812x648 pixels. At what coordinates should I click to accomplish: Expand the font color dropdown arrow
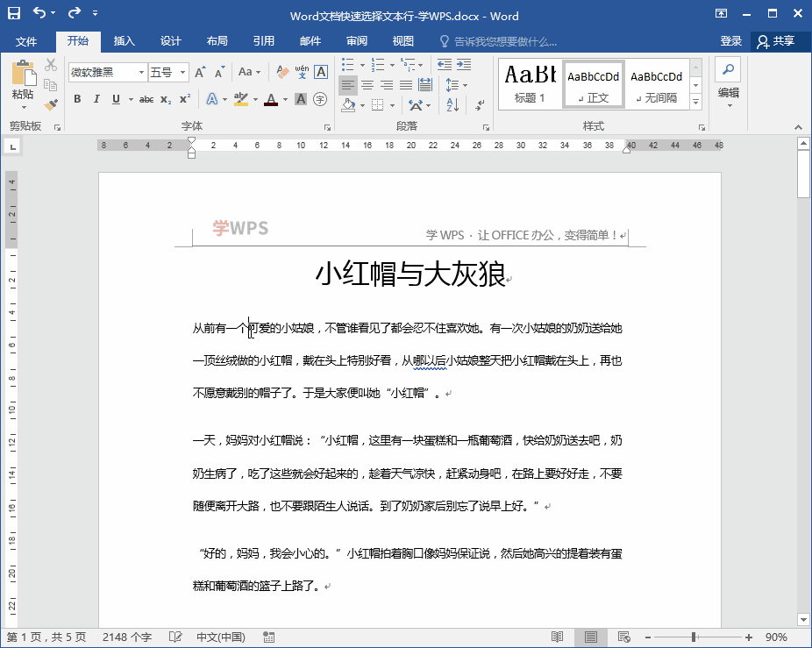284,99
